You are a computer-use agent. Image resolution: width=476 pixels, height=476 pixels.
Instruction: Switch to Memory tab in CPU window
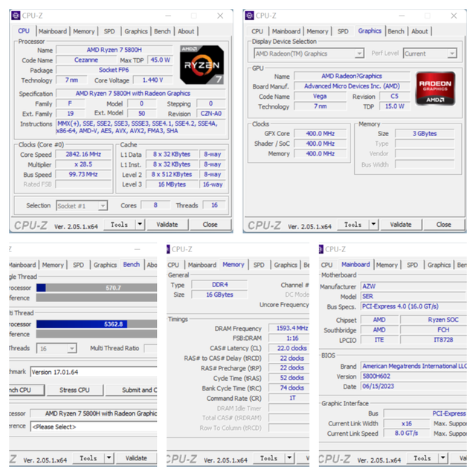(84, 31)
